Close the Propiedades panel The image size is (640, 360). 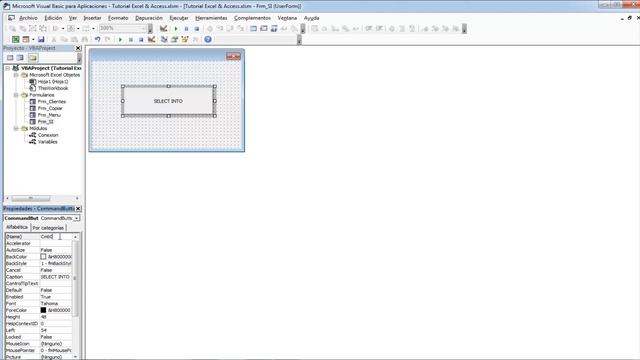point(78,209)
